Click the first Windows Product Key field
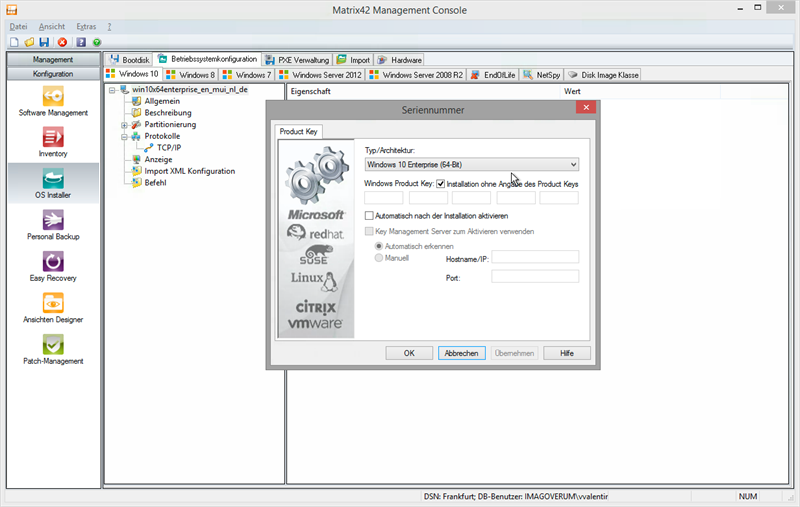The image size is (800, 507). tap(384, 198)
